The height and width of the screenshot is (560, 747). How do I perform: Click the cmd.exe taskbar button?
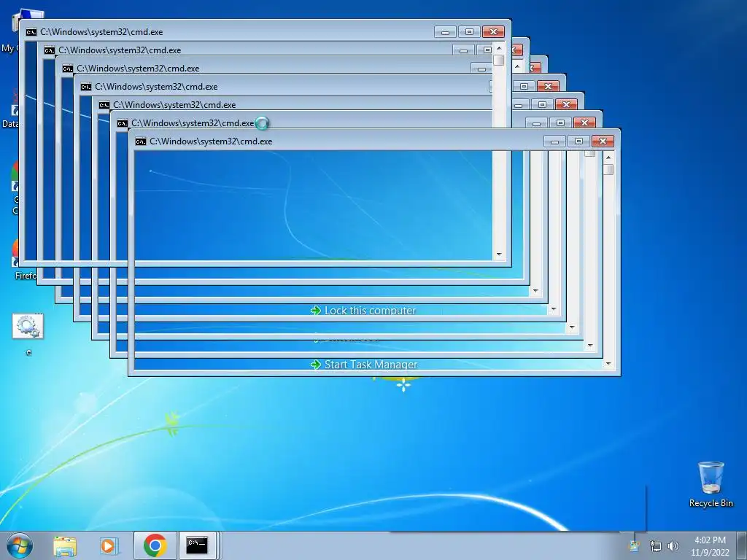point(197,545)
